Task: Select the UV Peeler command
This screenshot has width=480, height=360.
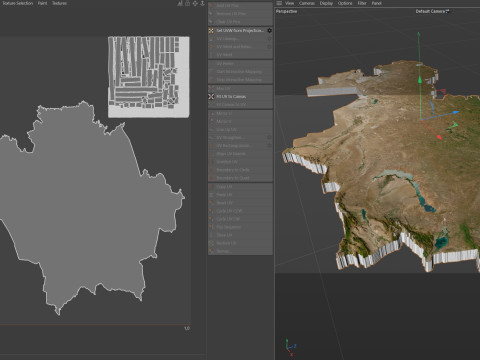Action: pyautogui.click(x=240, y=64)
